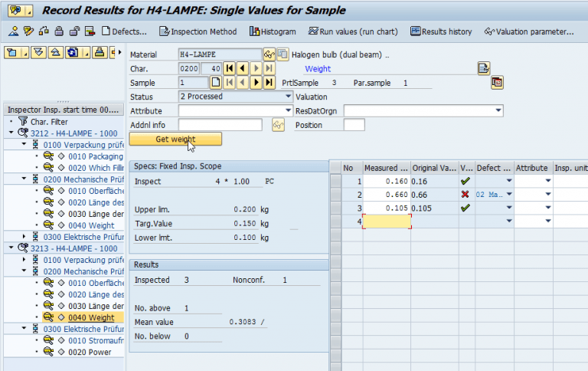Click the filter icon in tree toolbar
The height and width of the screenshot is (371, 588).
(x=12, y=53)
